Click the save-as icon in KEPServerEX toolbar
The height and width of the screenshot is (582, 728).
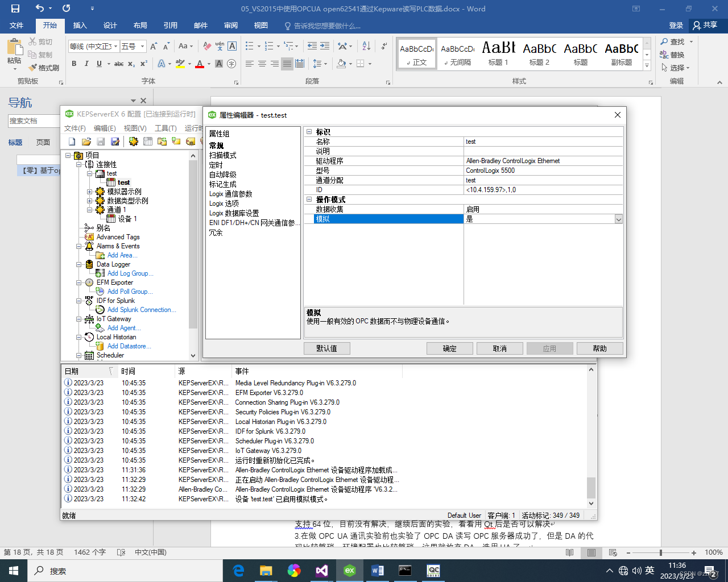click(x=115, y=142)
